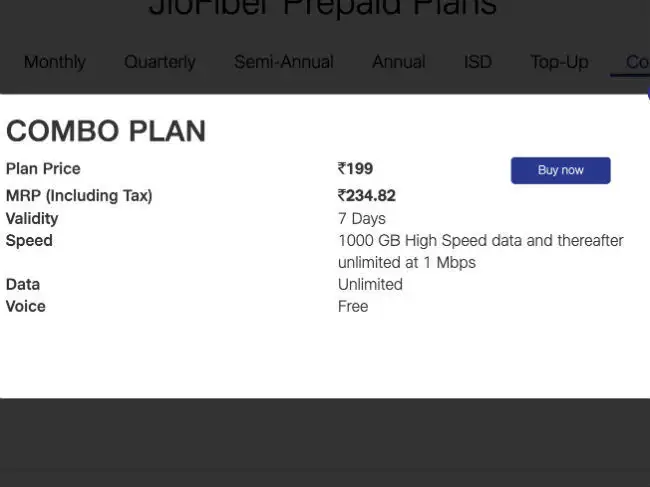The height and width of the screenshot is (487, 650).
Task: Click the Unlimited data value
Action: (x=370, y=284)
